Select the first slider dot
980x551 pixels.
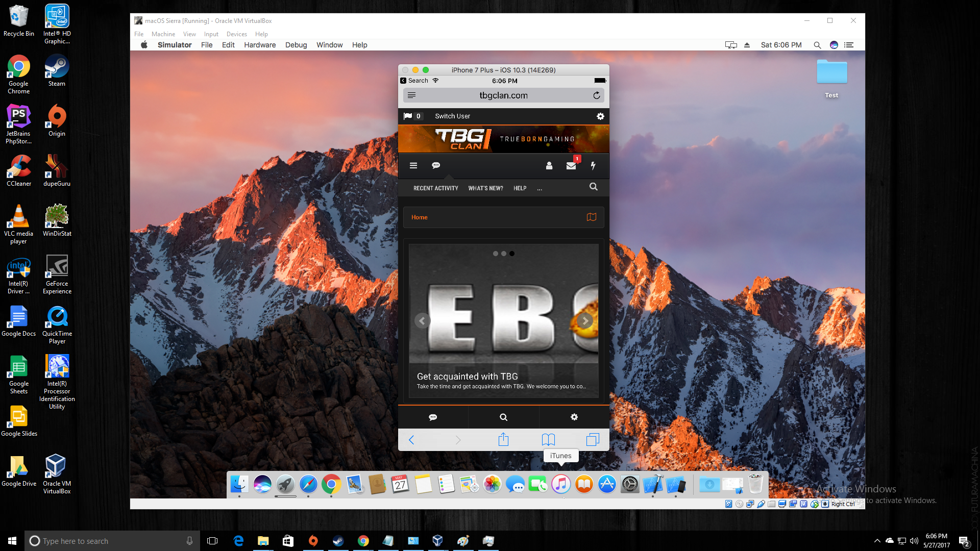point(495,254)
